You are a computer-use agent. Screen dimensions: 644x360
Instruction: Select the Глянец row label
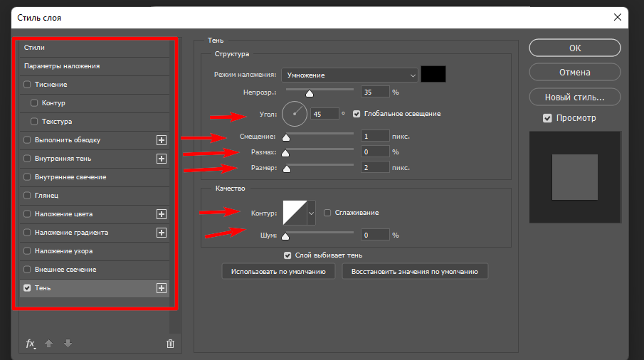tap(46, 196)
